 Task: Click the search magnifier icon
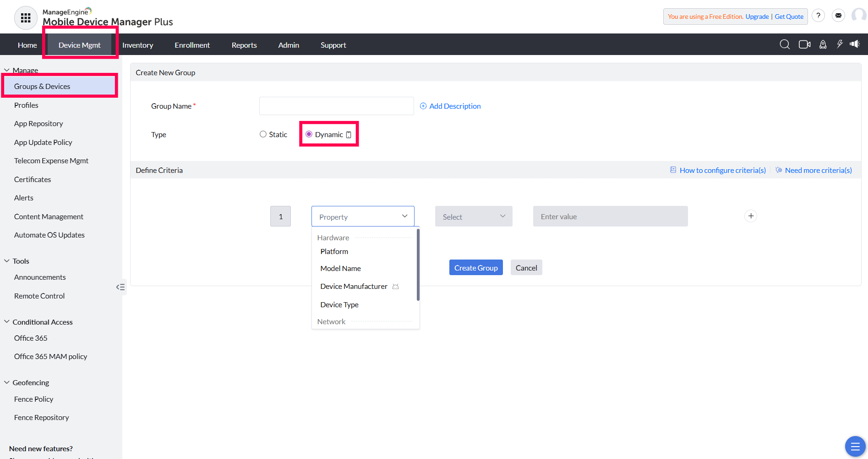[785, 44]
